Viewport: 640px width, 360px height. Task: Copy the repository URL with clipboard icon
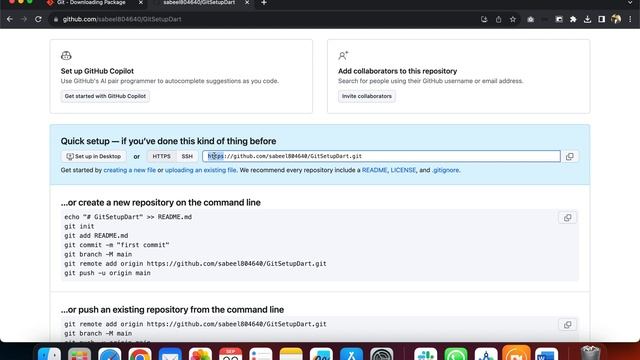tap(570, 156)
